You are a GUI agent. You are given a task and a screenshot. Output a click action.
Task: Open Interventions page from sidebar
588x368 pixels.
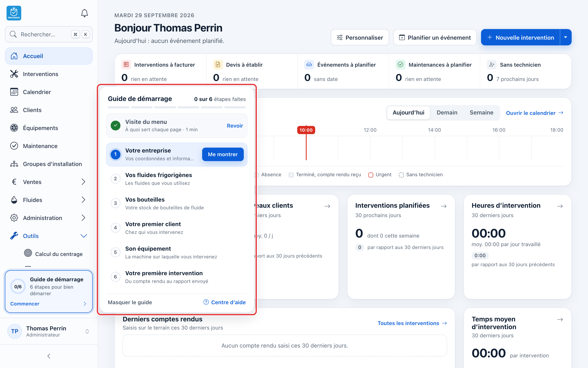49,74
